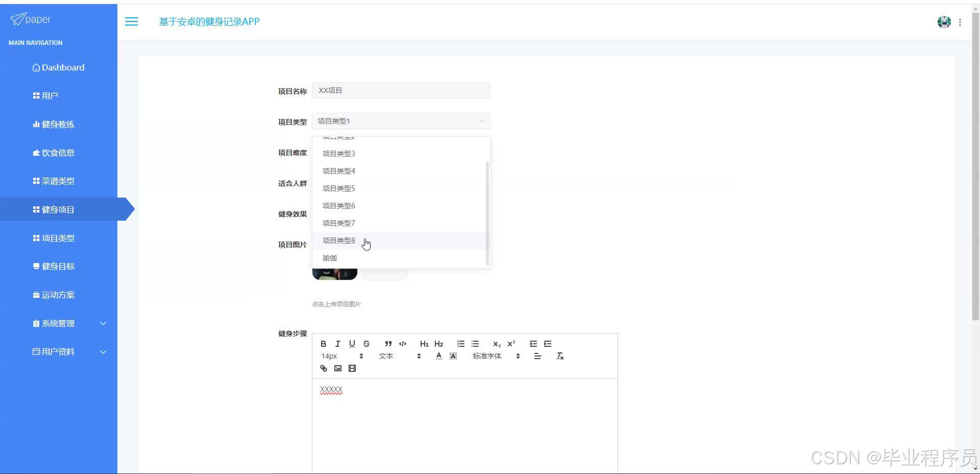This screenshot has width=980, height=474.
Task: Go to Dashboard in sidebar
Action: [59, 67]
